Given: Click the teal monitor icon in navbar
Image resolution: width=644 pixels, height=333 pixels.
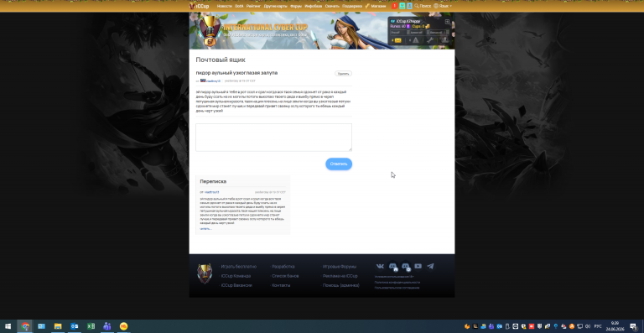Looking at the screenshot, I should pos(402,6).
